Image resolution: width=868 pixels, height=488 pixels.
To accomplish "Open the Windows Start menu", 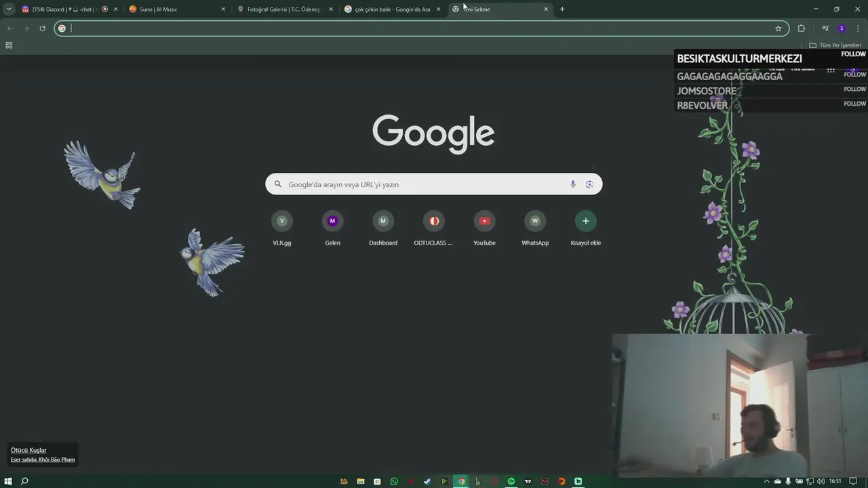I will point(8,481).
